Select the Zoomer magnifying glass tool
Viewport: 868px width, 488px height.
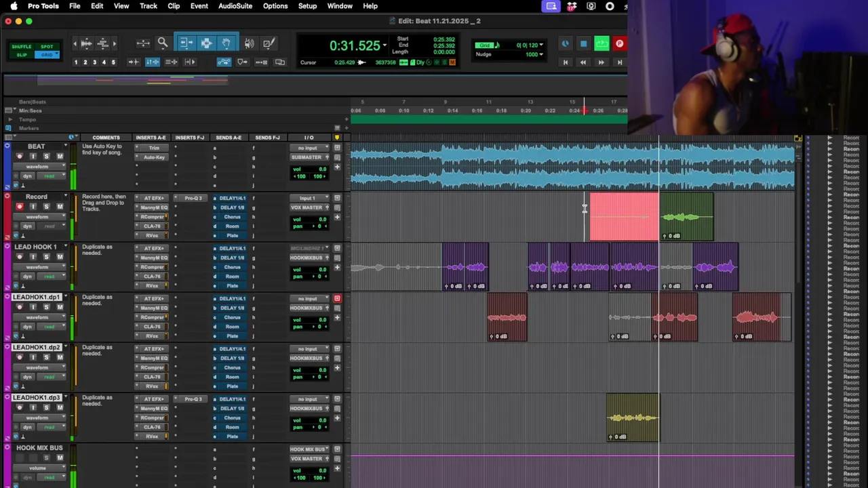coord(163,43)
